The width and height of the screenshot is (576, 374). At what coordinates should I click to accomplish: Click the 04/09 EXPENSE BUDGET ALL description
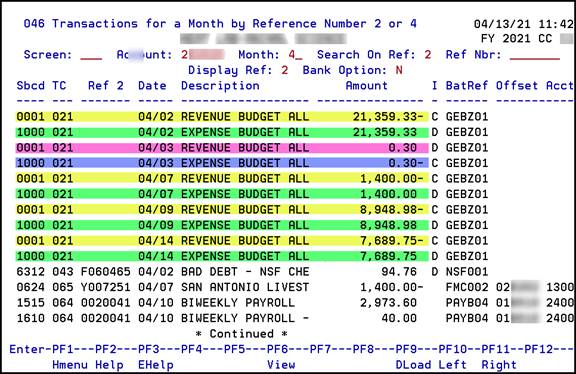[x=245, y=225]
